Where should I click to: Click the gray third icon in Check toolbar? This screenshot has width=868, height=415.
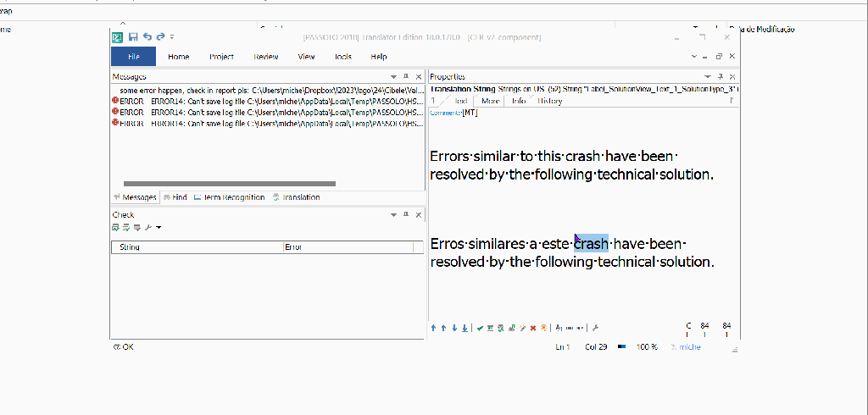pyautogui.click(x=137, y=228)
